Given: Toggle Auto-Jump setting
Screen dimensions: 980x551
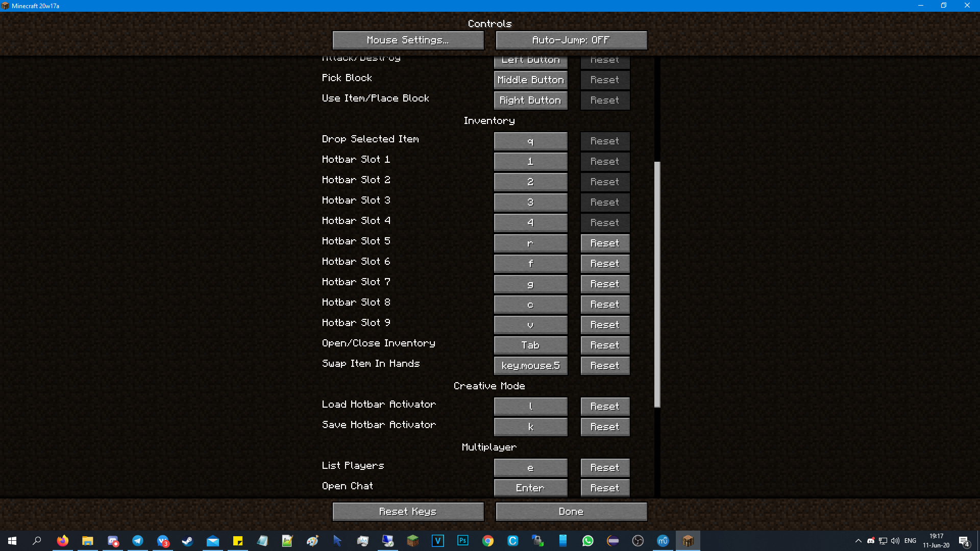Looking at the screenshot, I should [x=571, y=40].
